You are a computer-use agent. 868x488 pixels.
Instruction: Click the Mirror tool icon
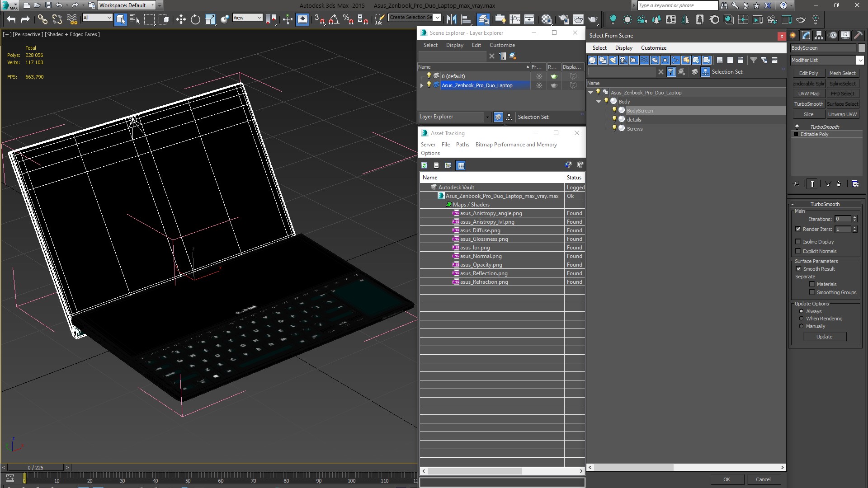click(451, 19)
